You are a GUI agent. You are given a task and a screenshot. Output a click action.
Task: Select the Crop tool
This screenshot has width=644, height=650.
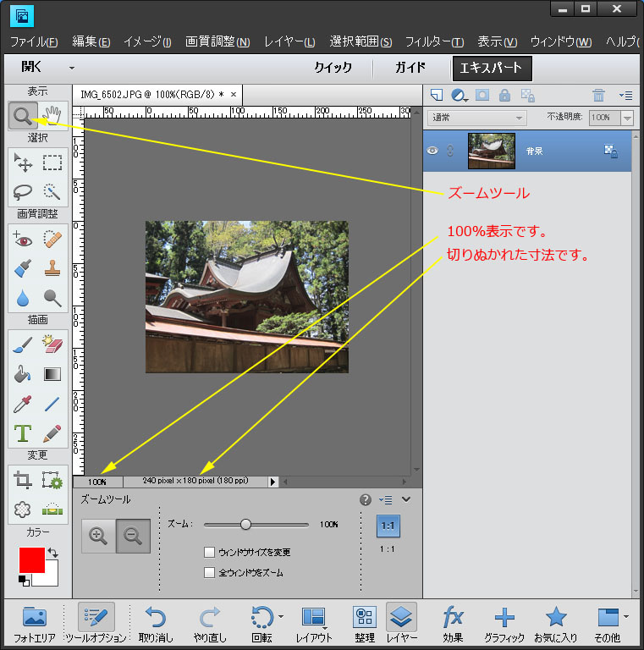(x=23, y=480)
